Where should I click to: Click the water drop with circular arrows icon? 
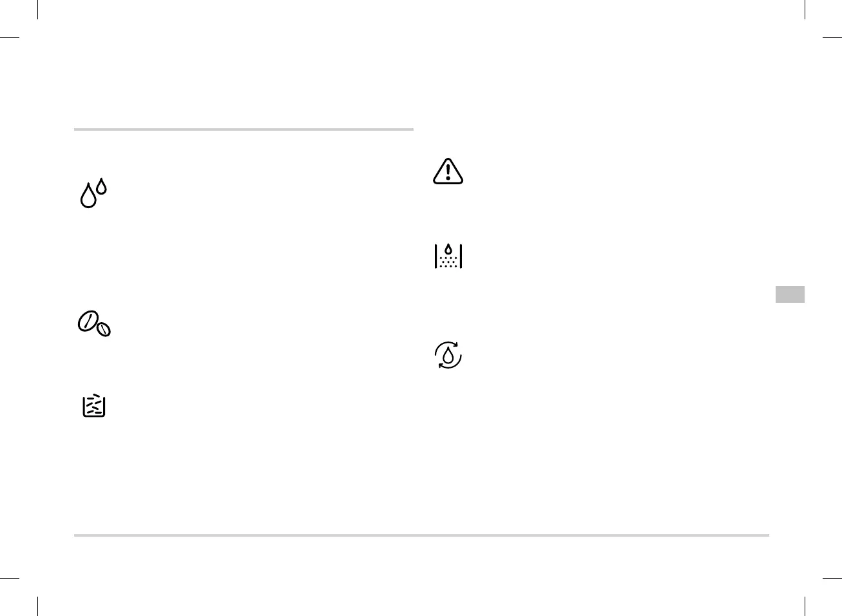tap(448, 354)
